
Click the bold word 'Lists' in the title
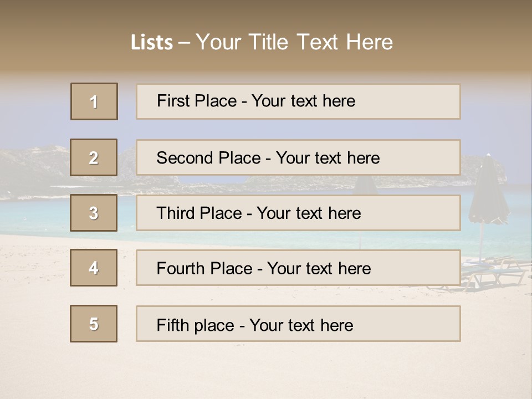tap(152, 43)
